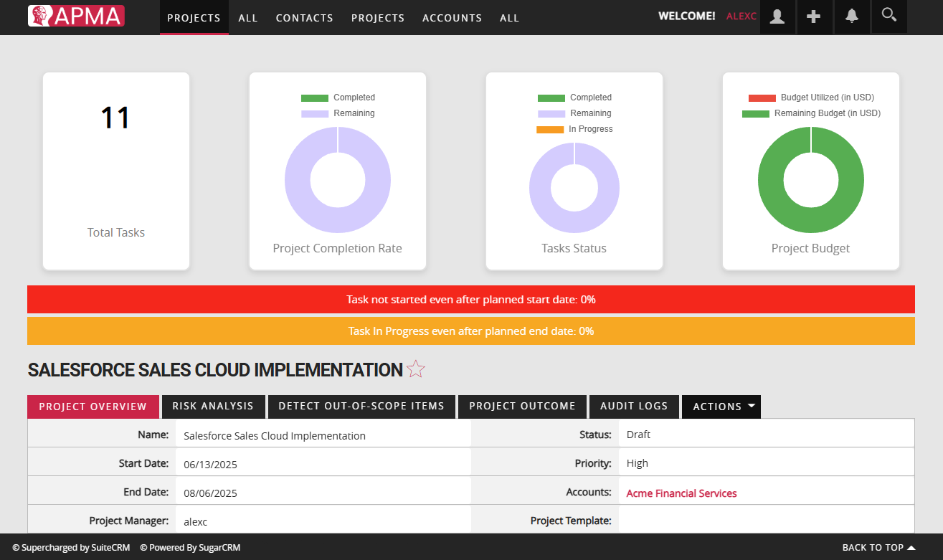Open the Detect Out-of-Scope Items tab

point(361,406)
